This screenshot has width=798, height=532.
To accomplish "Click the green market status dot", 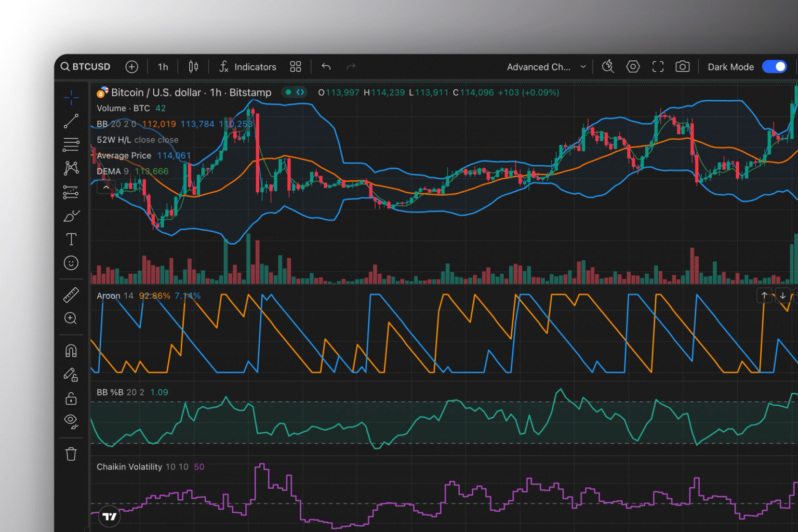I will pyautogui.click(x=288, y=92).
